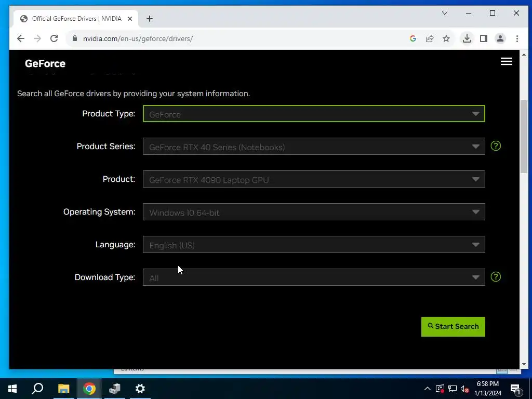Show hidden system tray icons

click(428, 389)
